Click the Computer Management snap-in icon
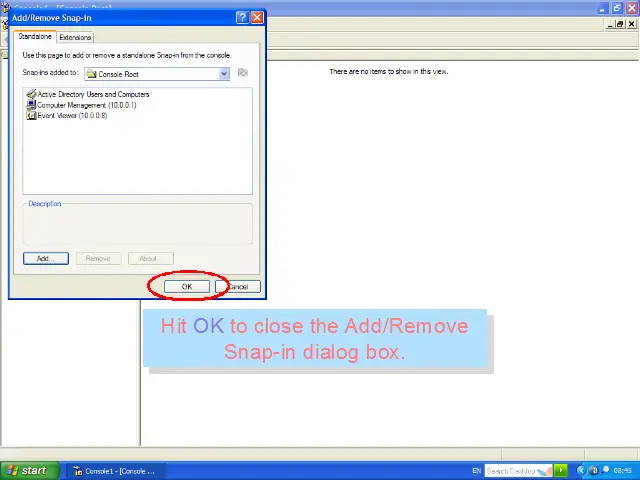640x480 pixels. coord(31,105)
